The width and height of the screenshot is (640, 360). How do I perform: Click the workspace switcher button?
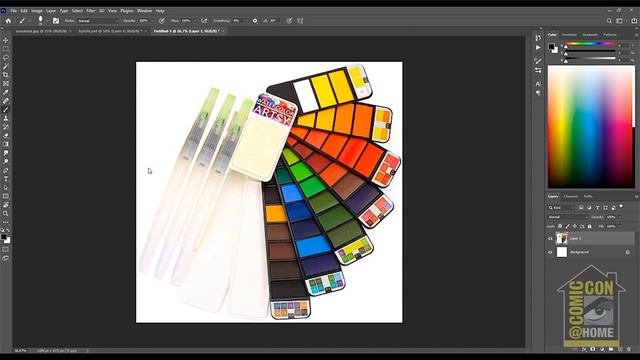(x=619, y=21)
